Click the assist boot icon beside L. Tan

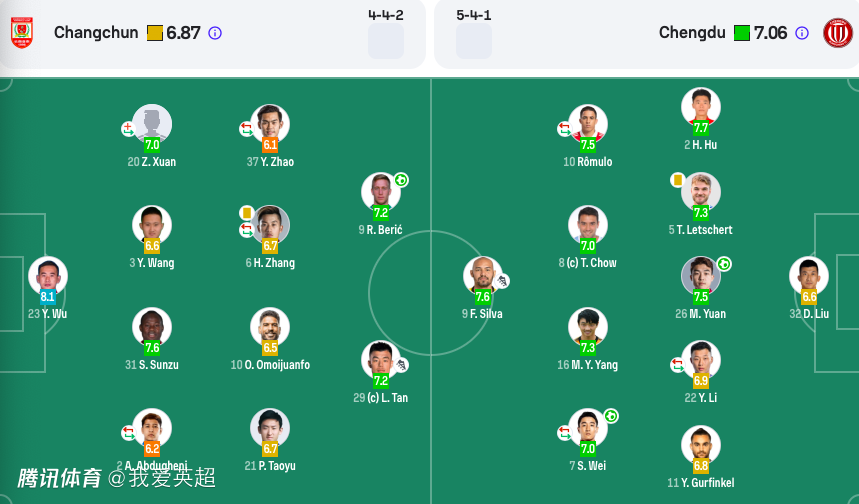tap(401, 366)
